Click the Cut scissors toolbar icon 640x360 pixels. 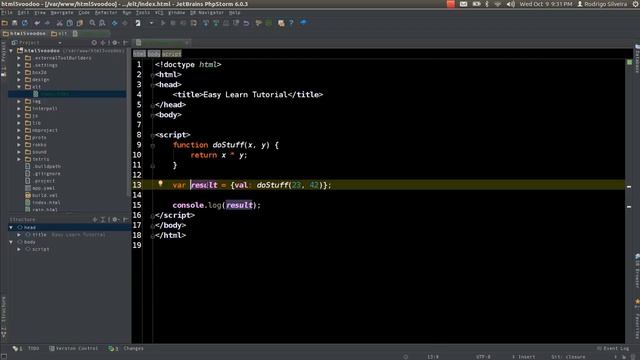pyautogui.click(x=60, y=23)
